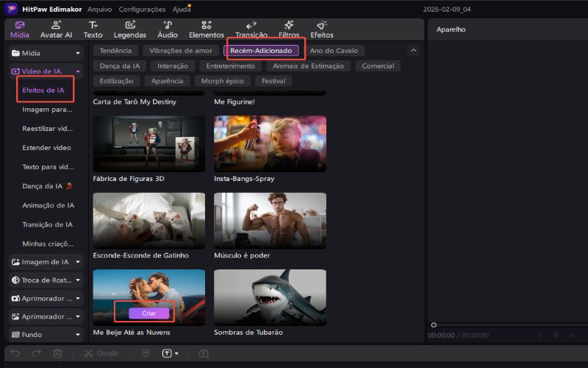The image size is (588, 368).
Task: Switch to the Áudio library
Action: [168, 29]
